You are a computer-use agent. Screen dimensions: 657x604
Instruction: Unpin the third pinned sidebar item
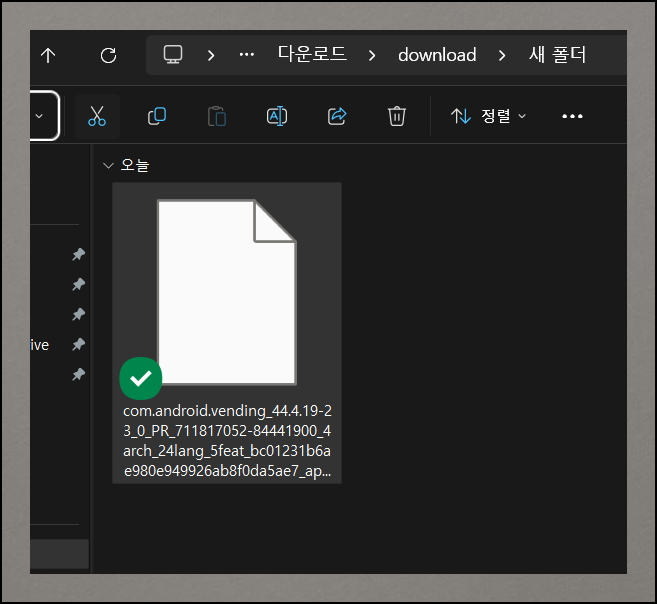[78, 314]
